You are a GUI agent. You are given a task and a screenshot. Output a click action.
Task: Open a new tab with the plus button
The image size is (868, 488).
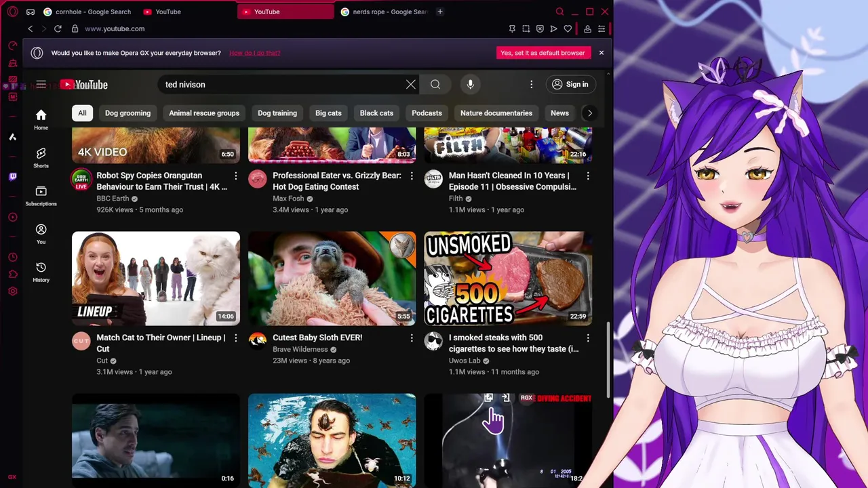tap(440, 12)
